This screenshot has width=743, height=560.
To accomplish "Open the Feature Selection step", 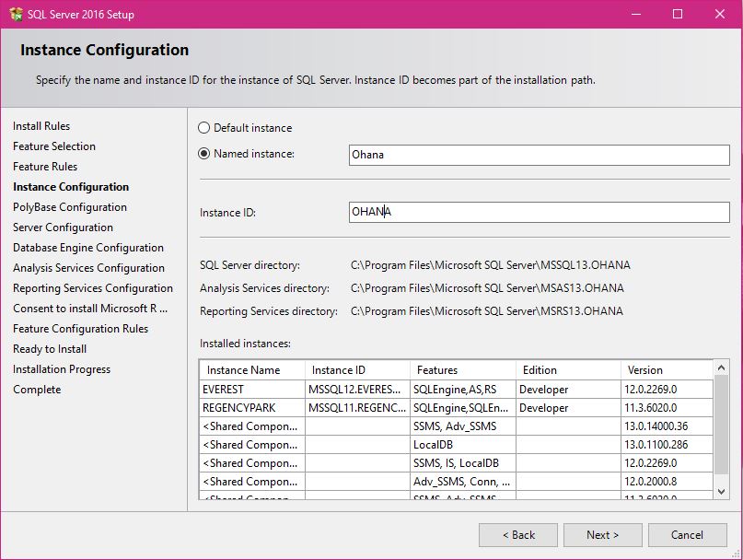I will click(x=53, y=146).
